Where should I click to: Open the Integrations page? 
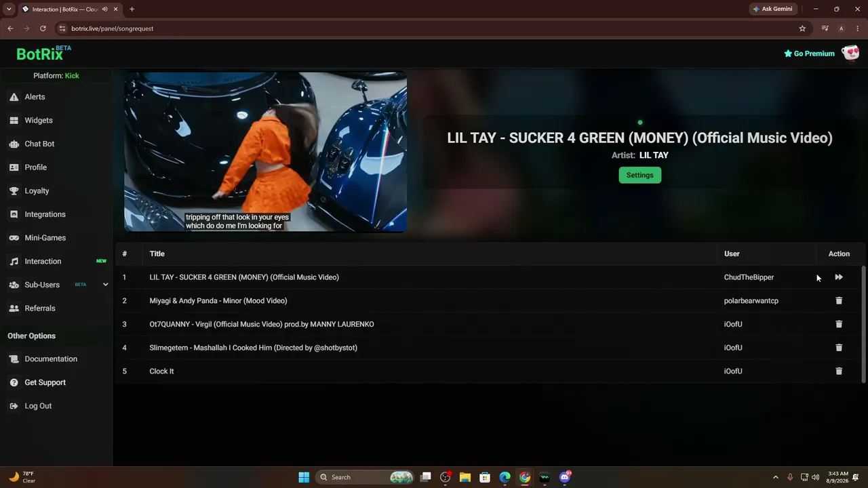tap(45, 214)
